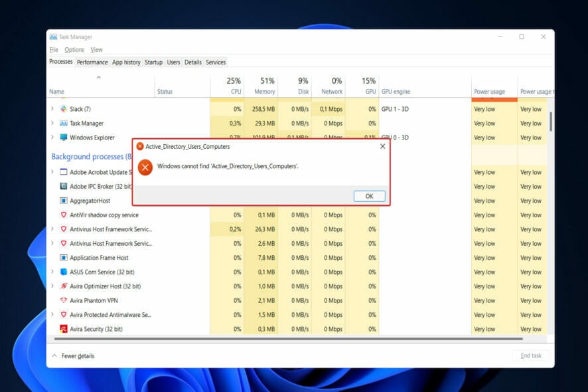Select the Background processes group heading
The image size is (588, 392).
91,157
